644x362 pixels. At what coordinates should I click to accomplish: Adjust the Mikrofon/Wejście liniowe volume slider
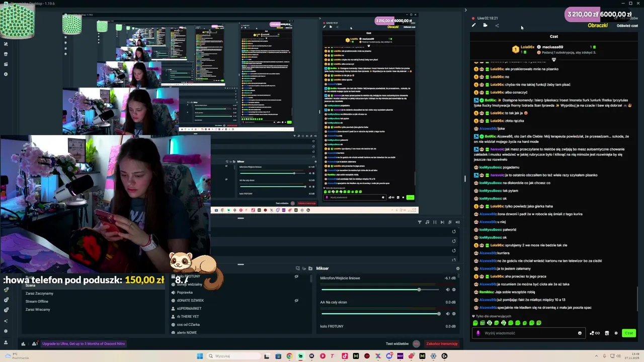(380, 290)
